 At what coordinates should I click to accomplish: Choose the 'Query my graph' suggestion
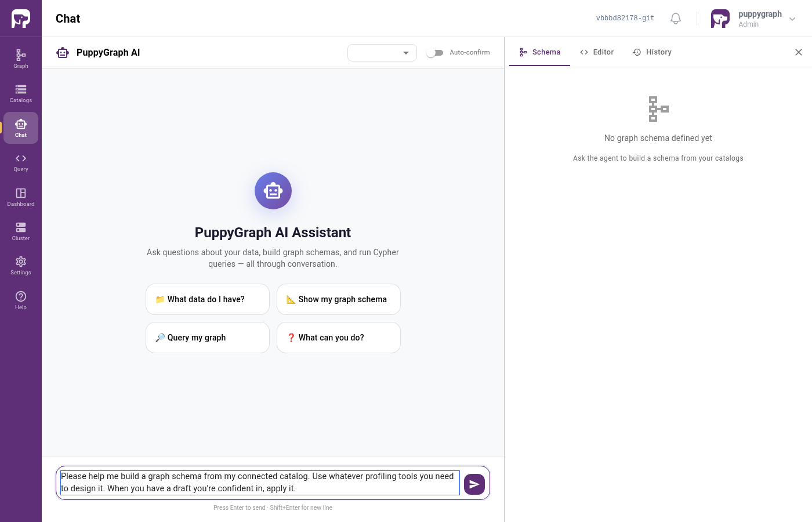(208, 338)
